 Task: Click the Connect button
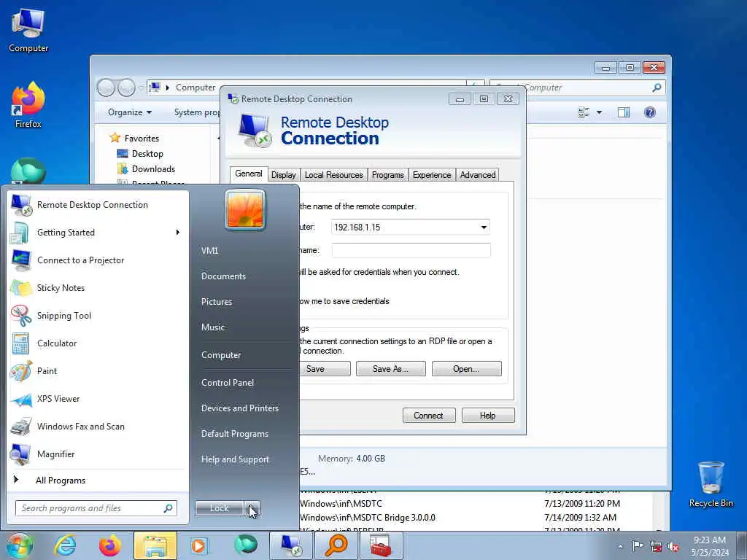(x=429, y=415)
